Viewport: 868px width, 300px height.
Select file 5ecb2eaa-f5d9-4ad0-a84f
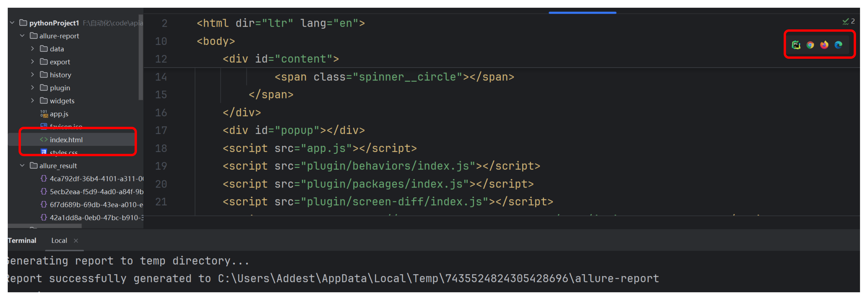point(96,192)
